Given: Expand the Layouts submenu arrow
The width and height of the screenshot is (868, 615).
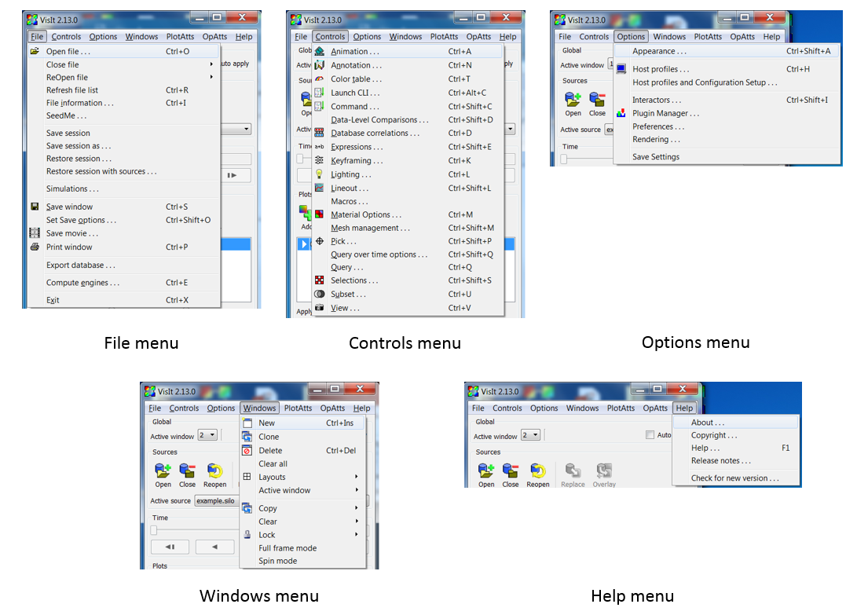Looking at the screenshot, I should point(357,477).
